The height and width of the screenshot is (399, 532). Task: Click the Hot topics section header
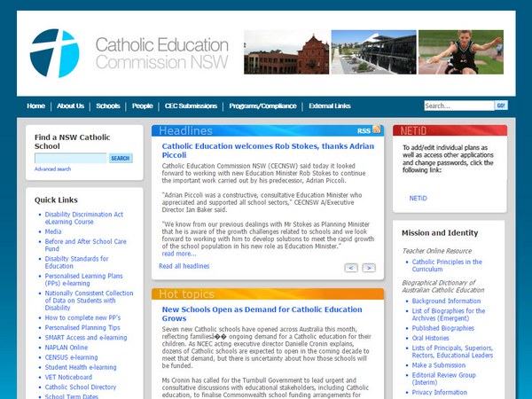268,293
